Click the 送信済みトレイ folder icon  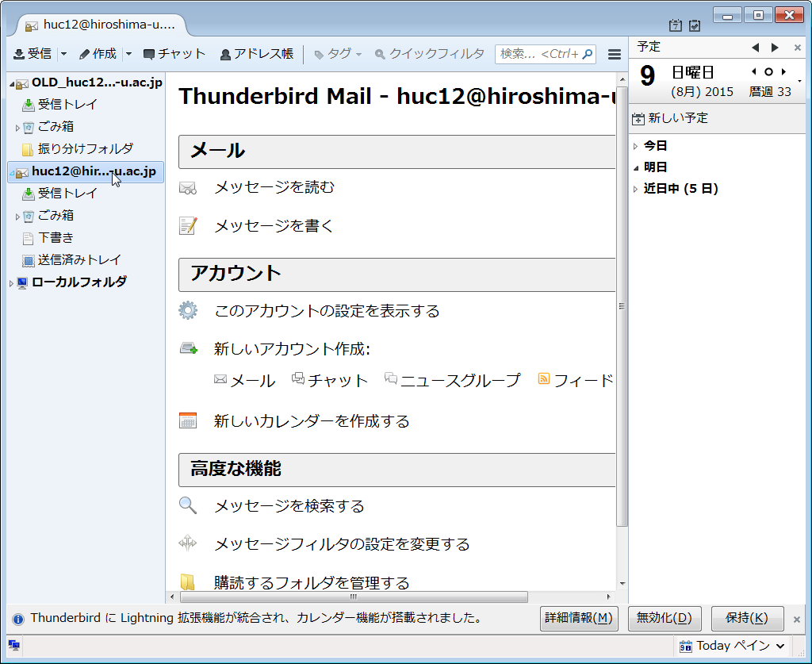click(28, 260)
